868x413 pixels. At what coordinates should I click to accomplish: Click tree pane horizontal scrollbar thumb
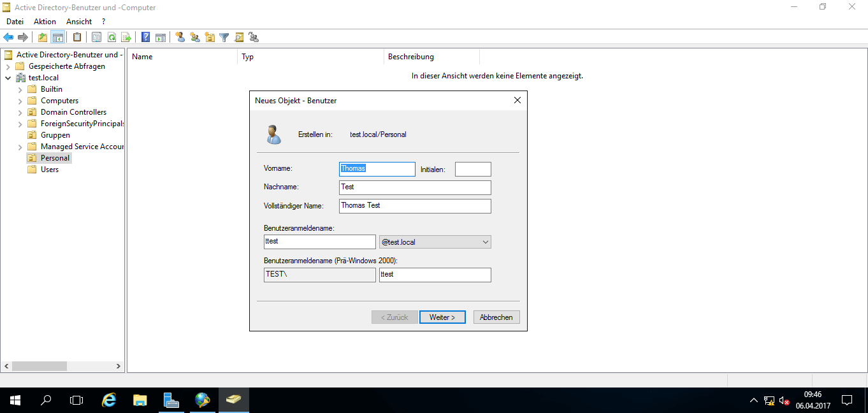(x=40, y=366)
